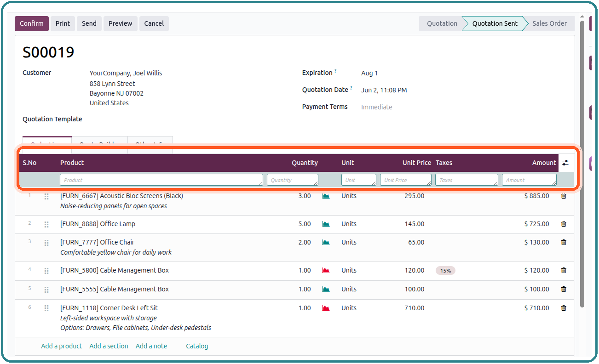This screenshot has width=599, height=364.
Task: Click drag handle on Corner Desk row
Action: click(46, 309)
